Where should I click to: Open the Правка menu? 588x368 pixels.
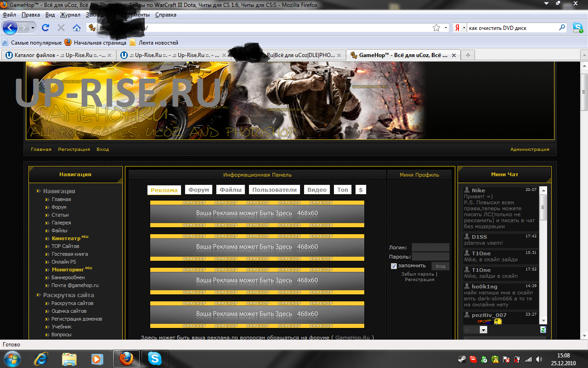pos(31,15)
